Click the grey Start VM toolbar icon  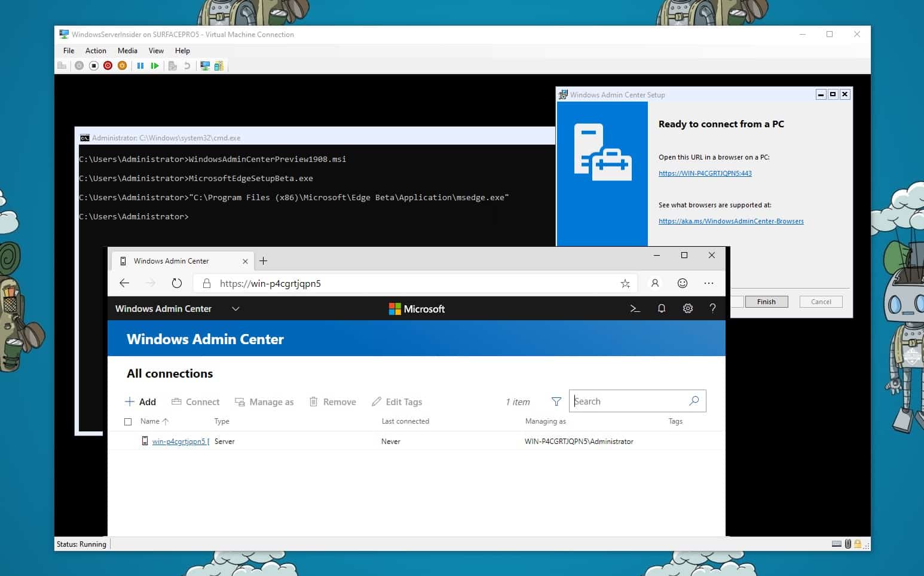click(x=79, y=66)
